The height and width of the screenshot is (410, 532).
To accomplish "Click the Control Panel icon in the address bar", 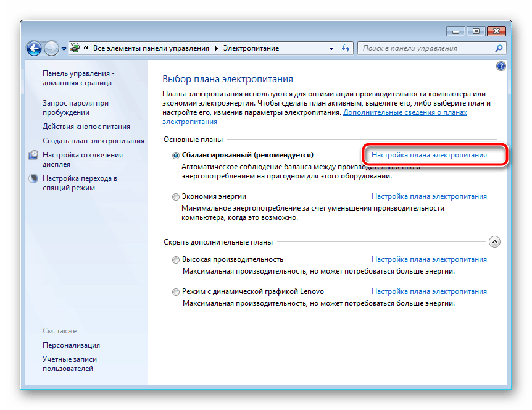I will pos(75,47).
